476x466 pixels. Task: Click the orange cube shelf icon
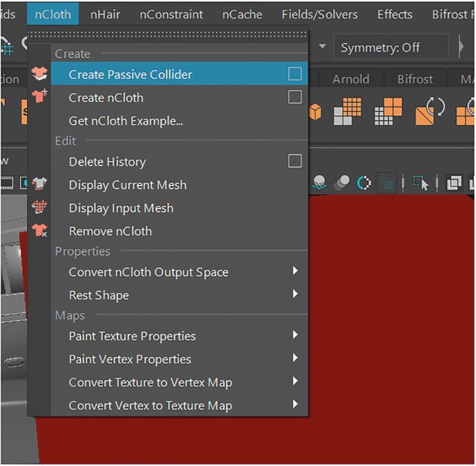316,112
